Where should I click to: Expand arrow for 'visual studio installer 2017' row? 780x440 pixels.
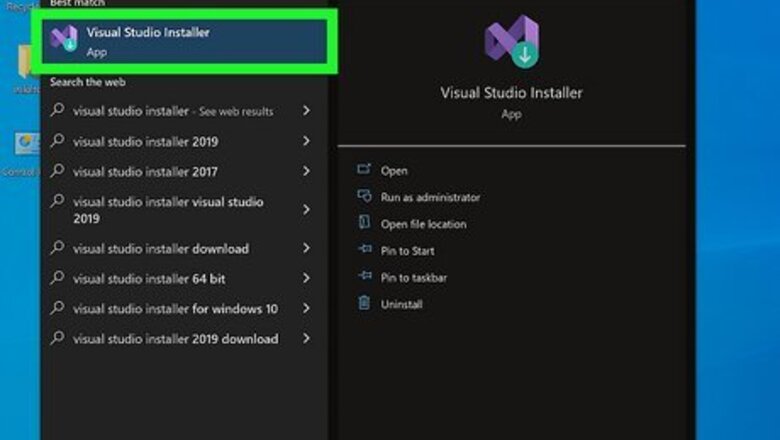click(x=306, y=171)
